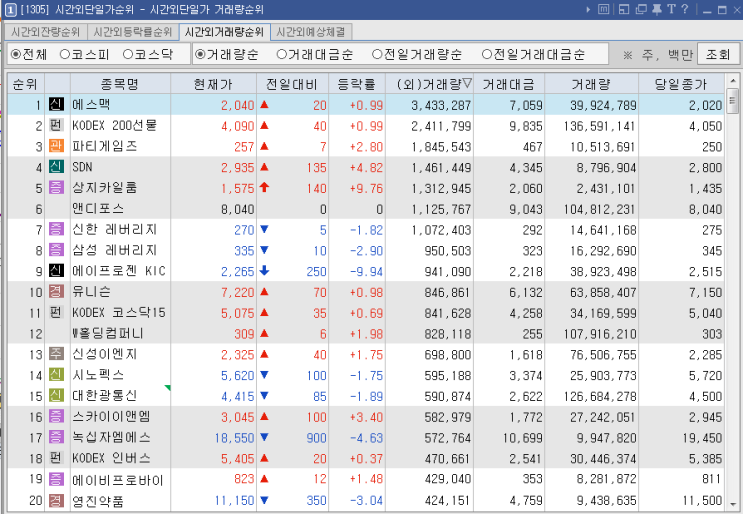Image resolution: width=743 pixels, height=514 pixels.
Task: Select the 전일거래량순 radio button
Action: click(x=377, y=54)
